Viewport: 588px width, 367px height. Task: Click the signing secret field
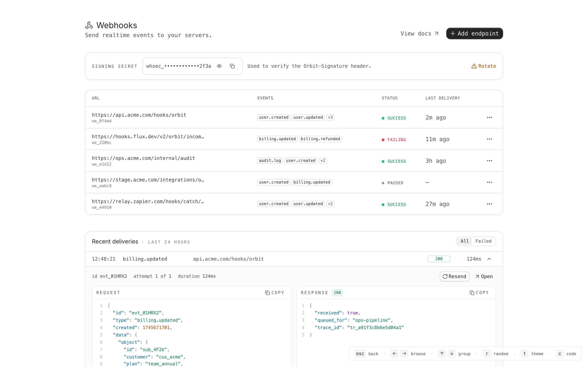click(x=179, y=66)
